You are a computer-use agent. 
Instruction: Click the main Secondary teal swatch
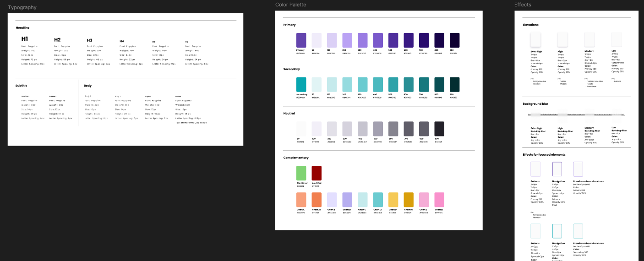[x=301, y=85]
